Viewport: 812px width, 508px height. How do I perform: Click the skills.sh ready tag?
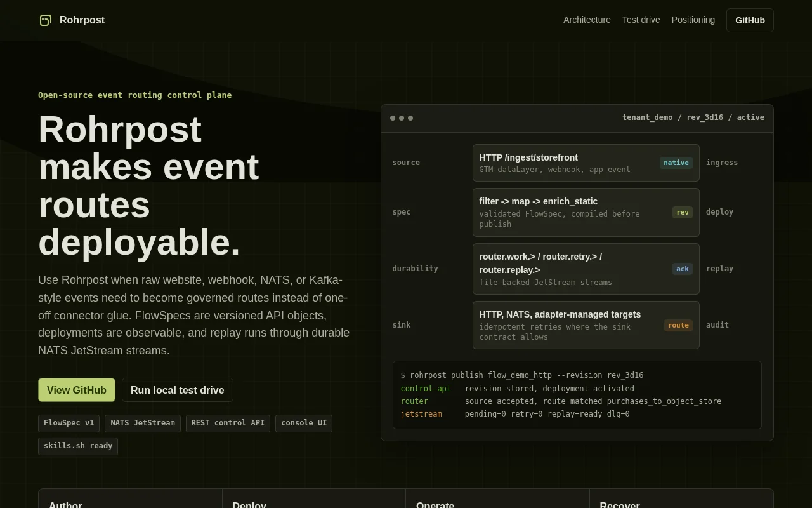pyautogui.click(x=78, y=446)
